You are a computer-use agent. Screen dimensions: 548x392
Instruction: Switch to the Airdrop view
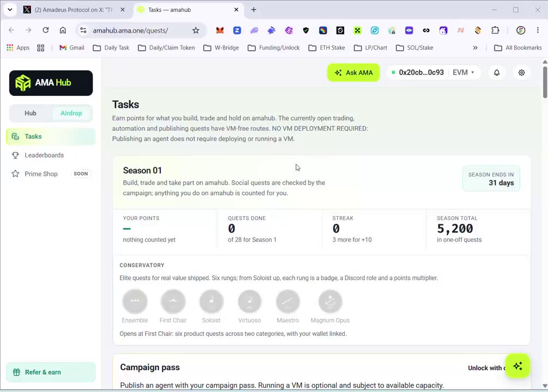point(71,113)
